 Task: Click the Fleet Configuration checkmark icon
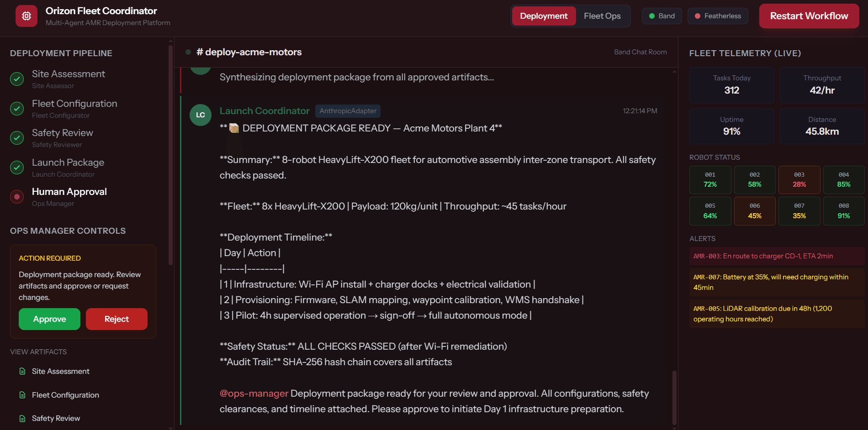pyautogui.click(x=17, y=109)
